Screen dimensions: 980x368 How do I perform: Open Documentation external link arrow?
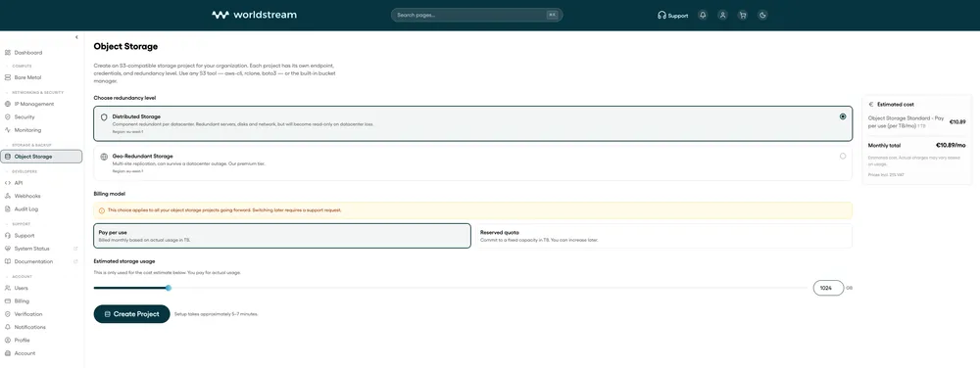point(75,261)
